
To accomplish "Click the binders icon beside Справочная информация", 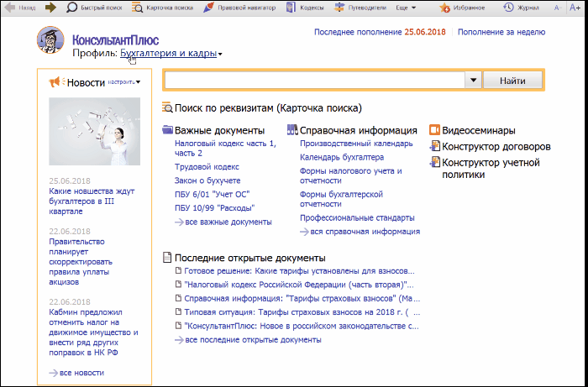I will (292, 130).
